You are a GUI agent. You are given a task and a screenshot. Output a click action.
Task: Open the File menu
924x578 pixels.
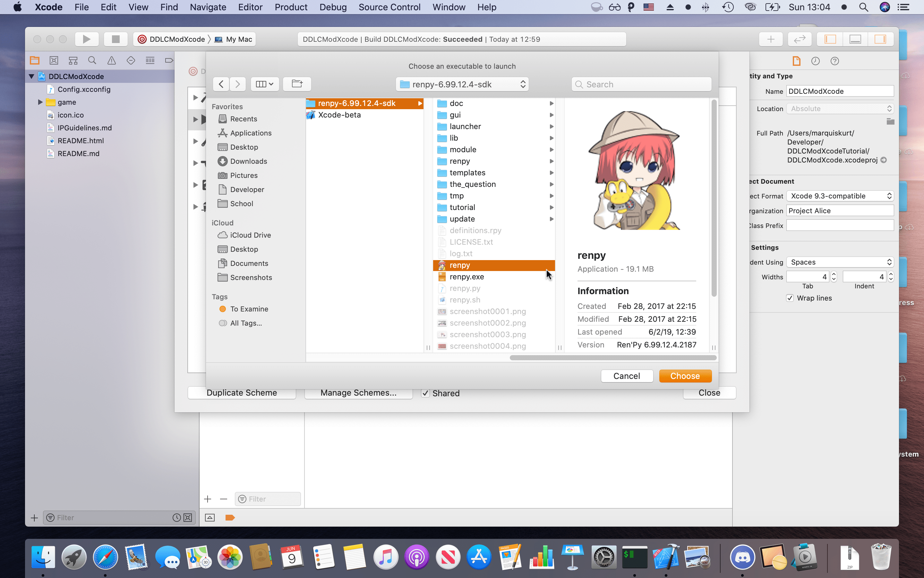[81, 7]
